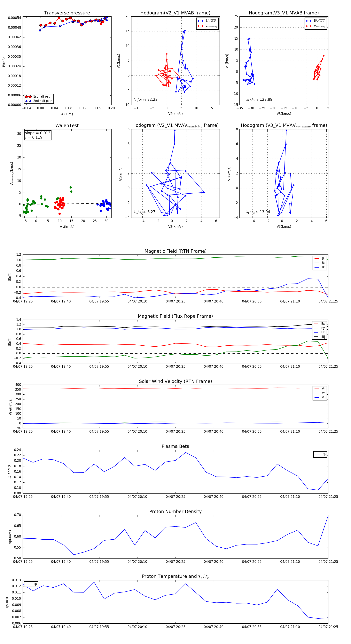351x644 pixels.
Task: Click the 'Magnetic Field (Flux Rope Frame)' title
Action: click(x=175, y=316)
